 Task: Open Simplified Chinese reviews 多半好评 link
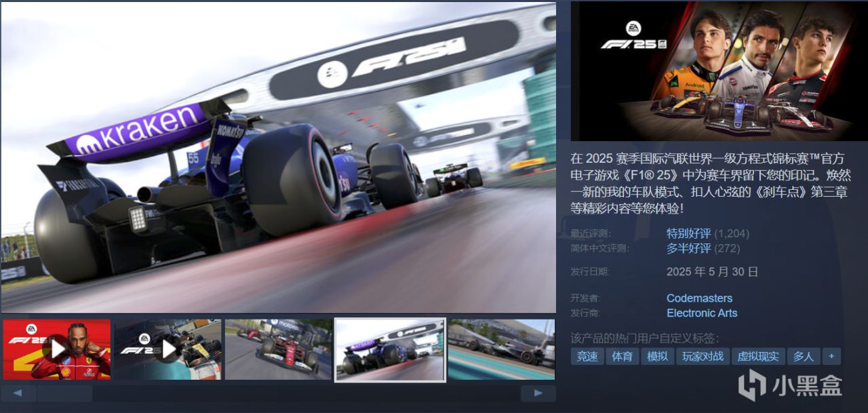coord(688,248)
